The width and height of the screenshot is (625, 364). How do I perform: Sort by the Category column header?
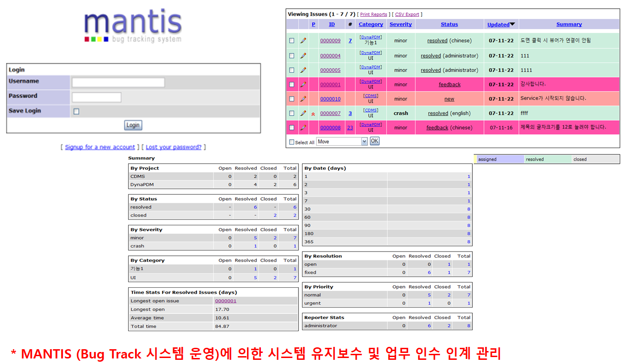pos(371,25)
